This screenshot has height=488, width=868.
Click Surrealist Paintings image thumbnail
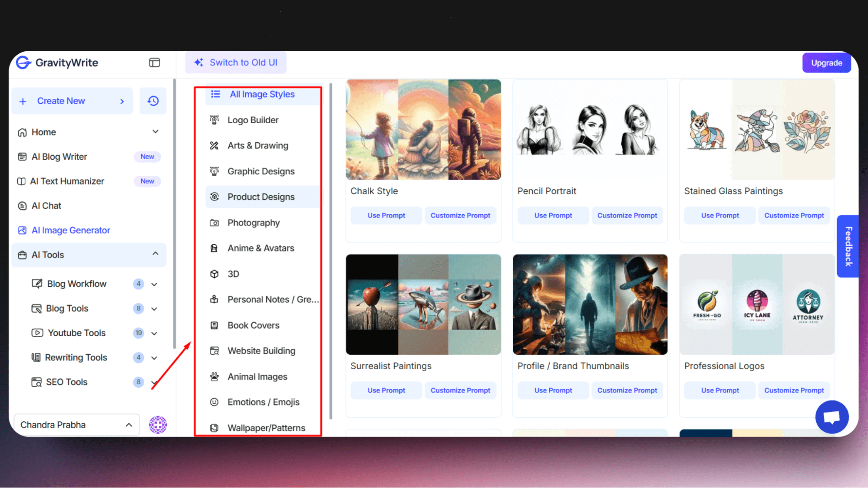[422, 304]
